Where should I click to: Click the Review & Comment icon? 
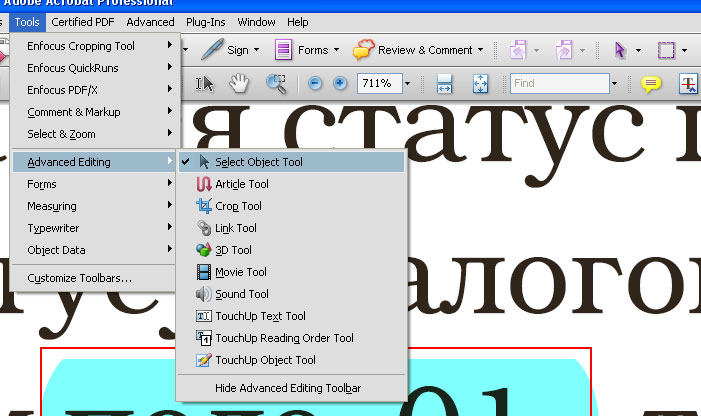coord(363,50)
